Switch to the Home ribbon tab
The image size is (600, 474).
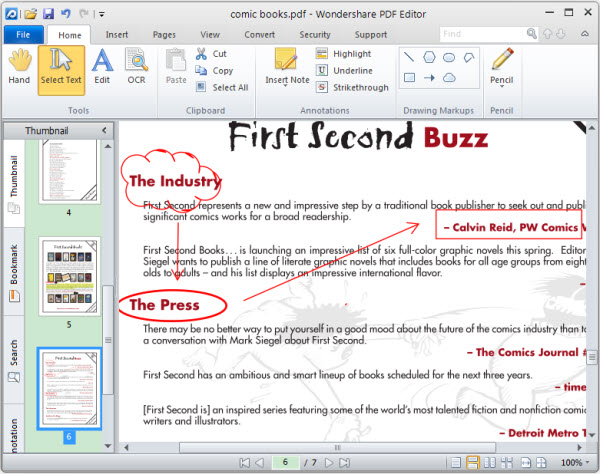pos(70,35)
